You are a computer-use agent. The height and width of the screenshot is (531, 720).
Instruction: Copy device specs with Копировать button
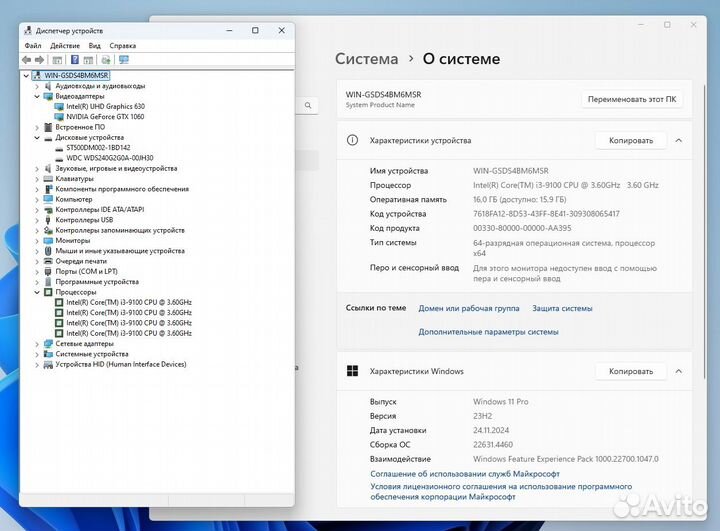click(x=631, y=140)
